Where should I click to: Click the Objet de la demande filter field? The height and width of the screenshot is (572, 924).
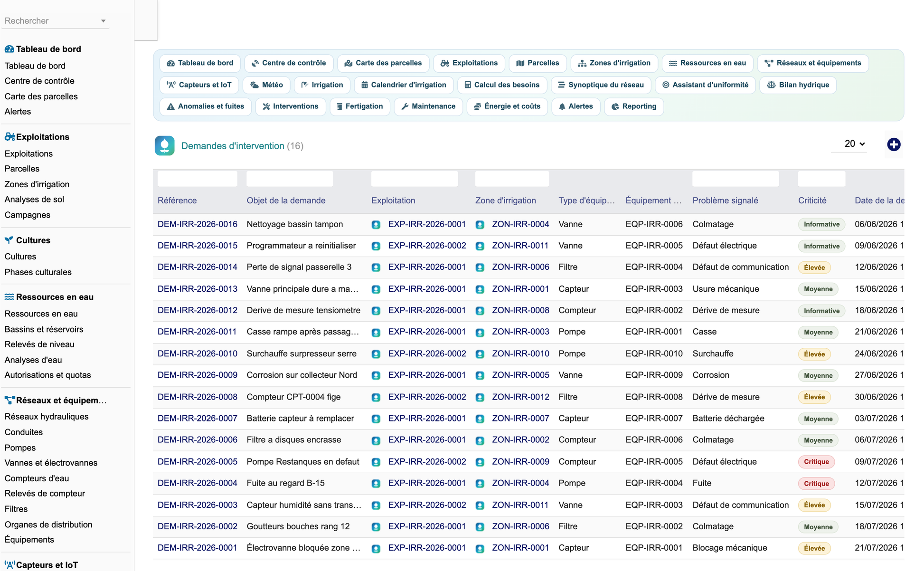point(290,179)
